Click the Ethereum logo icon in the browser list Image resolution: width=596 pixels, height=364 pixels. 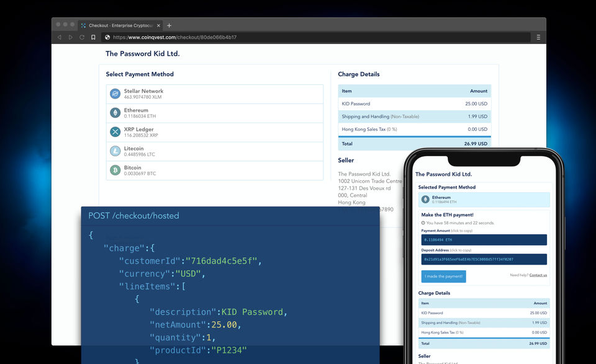[x=115, y=113]
